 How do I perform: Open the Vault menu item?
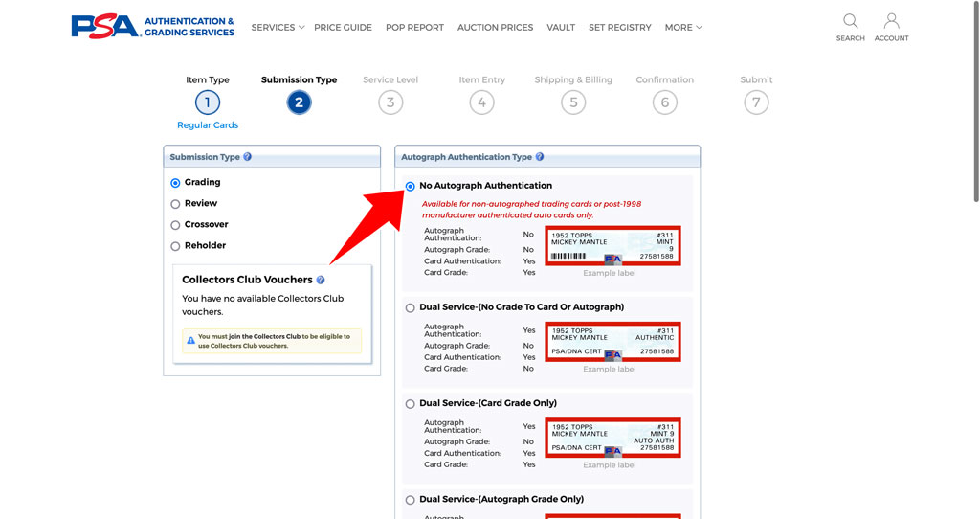(x=561, y=28)
